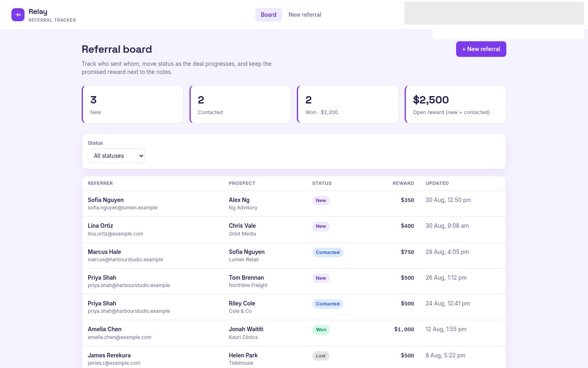Click email sofia.nguyen@lumen.example
The height and width of the screenshot is (368, 588).
pos(122,208)
